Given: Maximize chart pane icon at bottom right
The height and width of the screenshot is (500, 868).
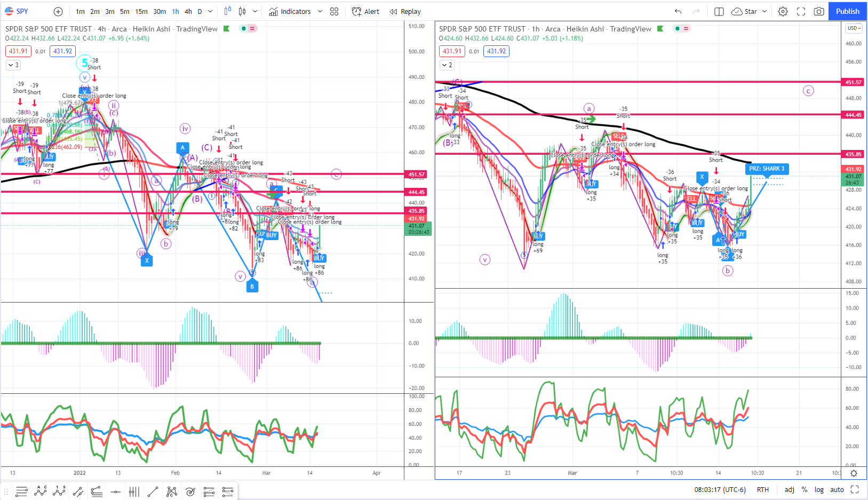Looking at the screenshot, I should (x=855, y=489).
